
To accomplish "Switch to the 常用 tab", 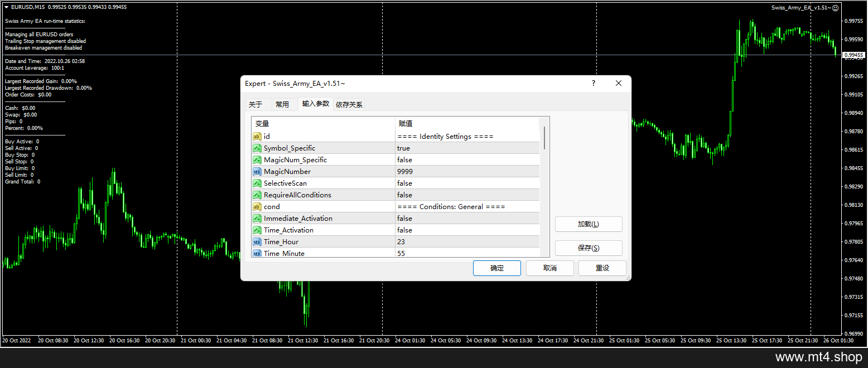I will (282, 105).
